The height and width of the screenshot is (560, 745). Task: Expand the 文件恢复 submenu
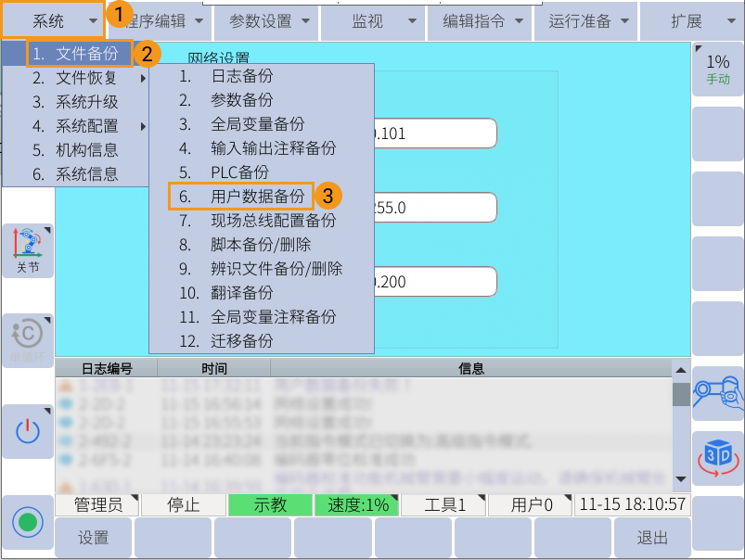(76, 78)
